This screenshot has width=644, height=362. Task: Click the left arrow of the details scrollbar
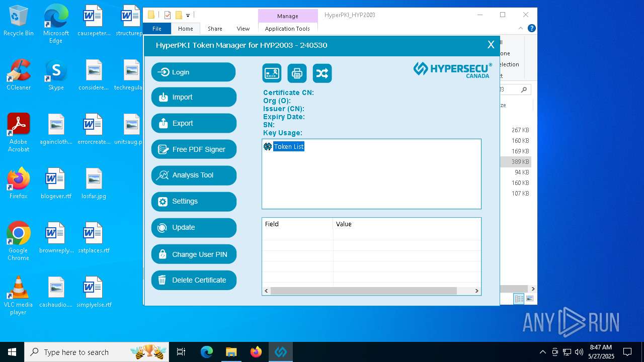[266, 291]
